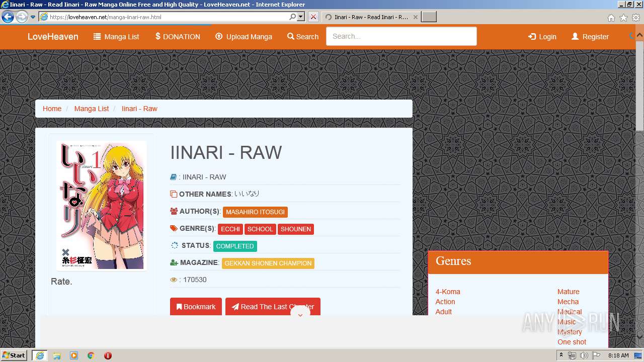Open Manga List in navbar

coord(116,37)
